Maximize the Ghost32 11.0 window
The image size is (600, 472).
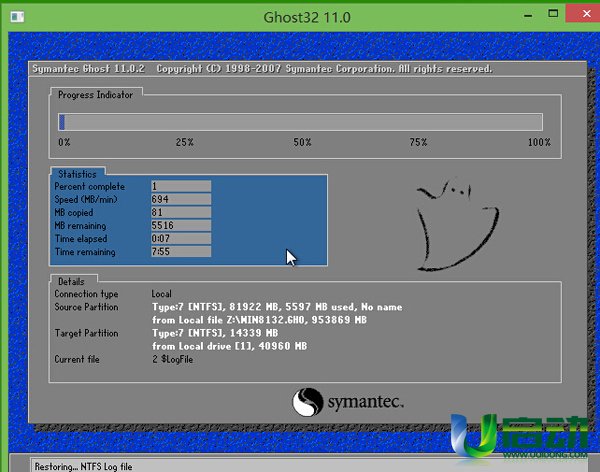553,14
